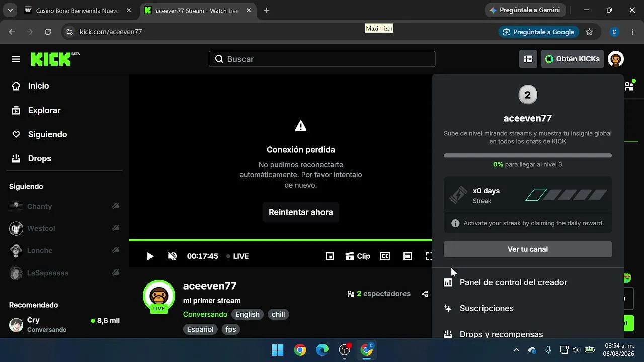Select the fps tag
Image resolution: width=644 pixels, height=362 pixels.
[231, 329]
